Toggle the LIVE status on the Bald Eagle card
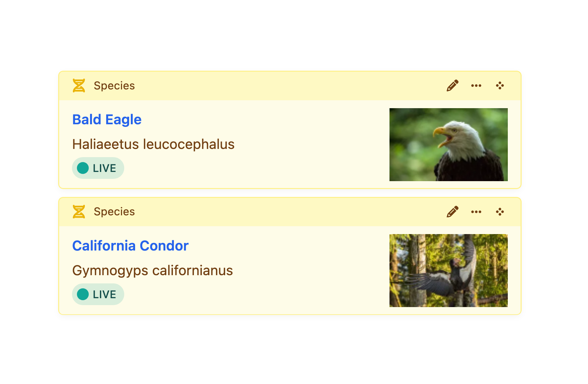This screenshot has height=384, width=588. point(98,168)
